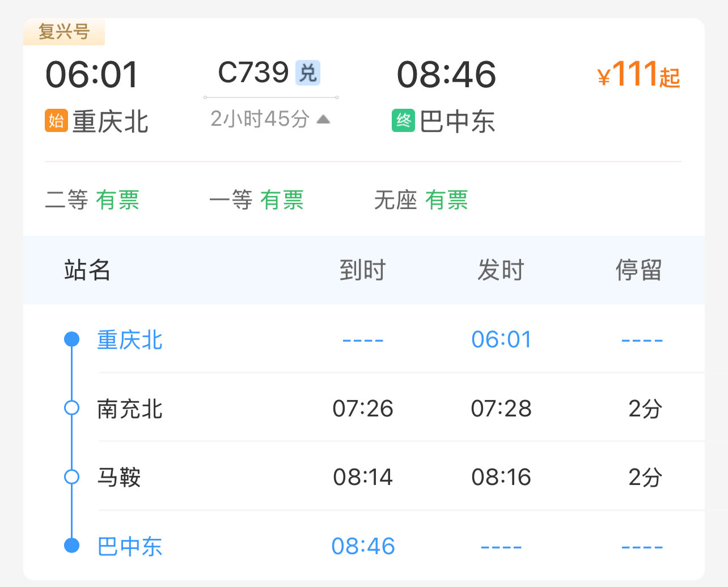
Task: Select 无座 standing ticket option
Action: [421, 200]
